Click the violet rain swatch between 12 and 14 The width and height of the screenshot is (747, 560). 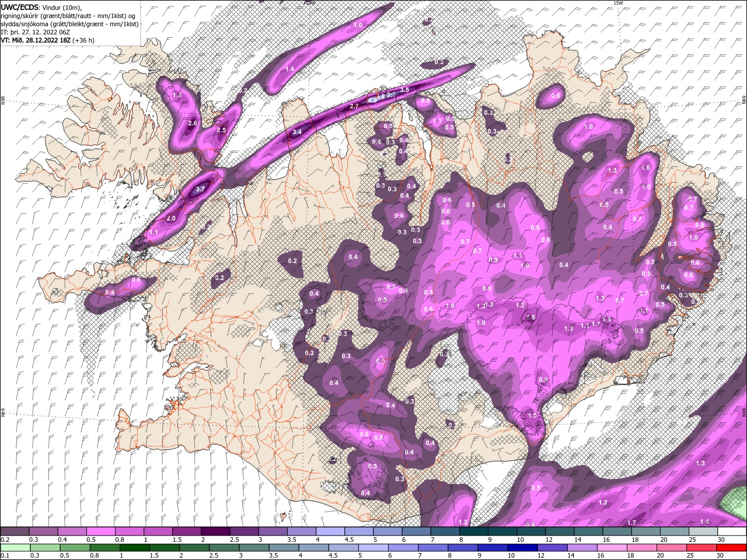[x=551, y=547]
